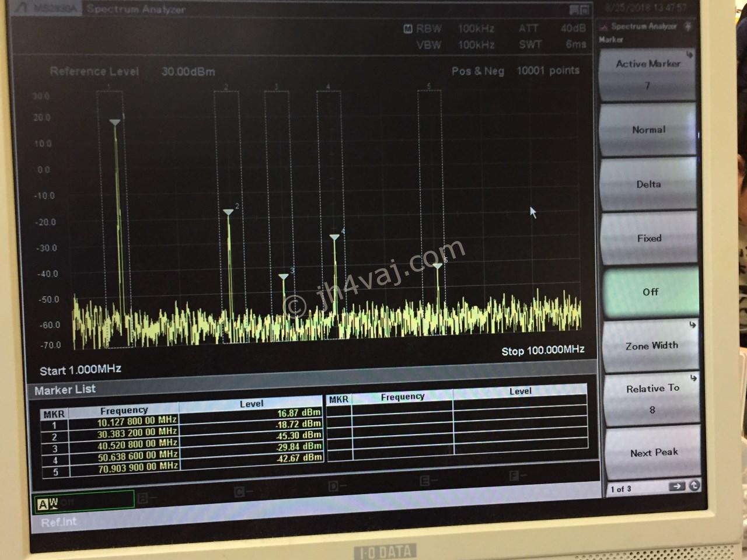Select marker 3 triangle on the spectrum
The height and width of the screenshot is (560, 747).
coord(284,277)
